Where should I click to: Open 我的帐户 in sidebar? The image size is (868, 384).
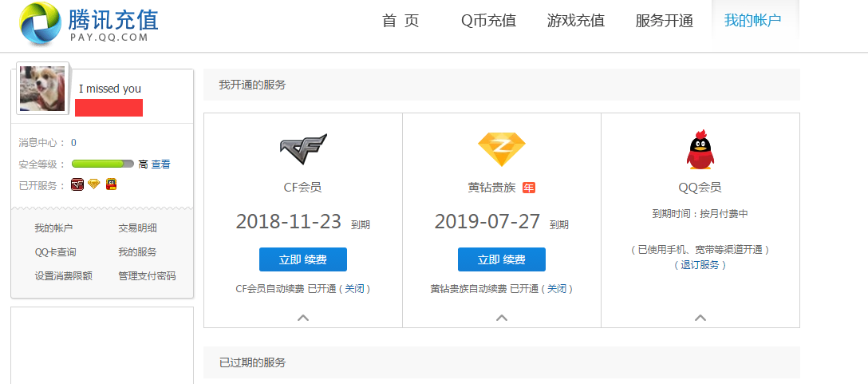(x=53, y=228)
